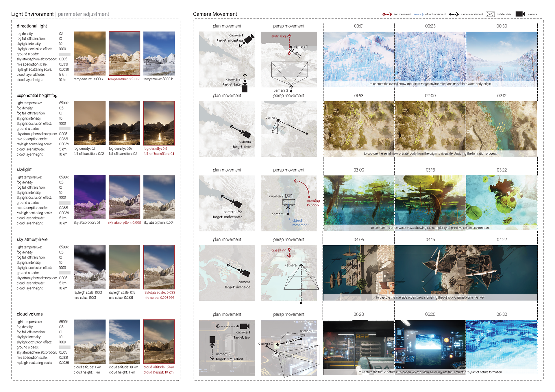Select the temperature 3000 k thumbnail
The width and height of the screenshot is (555, 392).
click(90, 53)
